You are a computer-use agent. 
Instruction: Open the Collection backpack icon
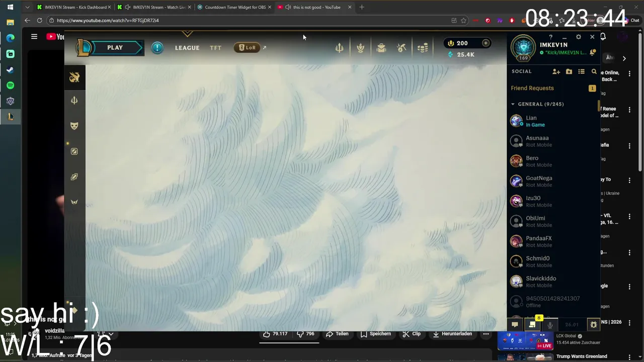[381, 48]
